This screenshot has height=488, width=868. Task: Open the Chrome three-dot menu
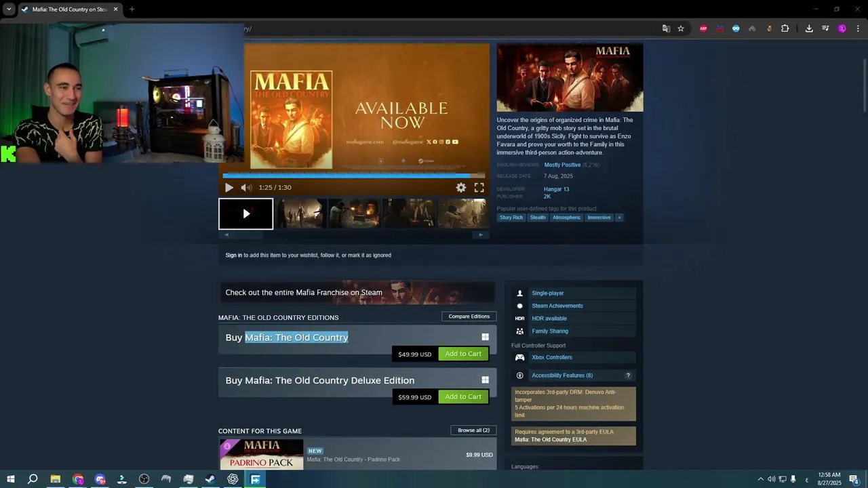coord(858,28)
